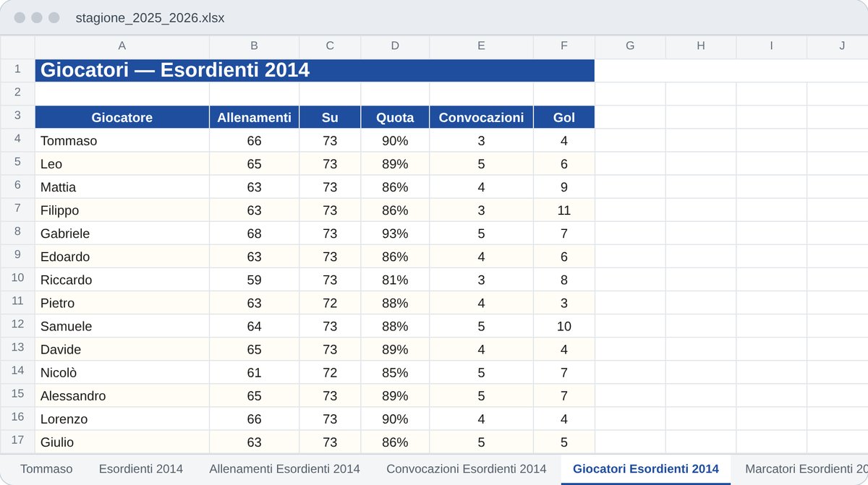The height and width of the screenshot is (485, 868).
Task: Go to the Marcatori Esordienti tab
Action: (x=806, y=469)
